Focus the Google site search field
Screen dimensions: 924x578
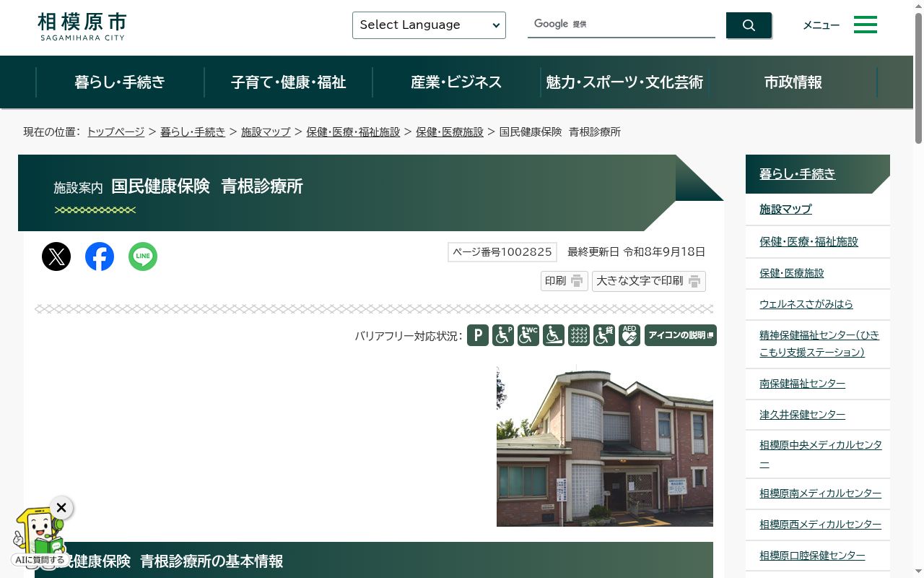point(622,25)
